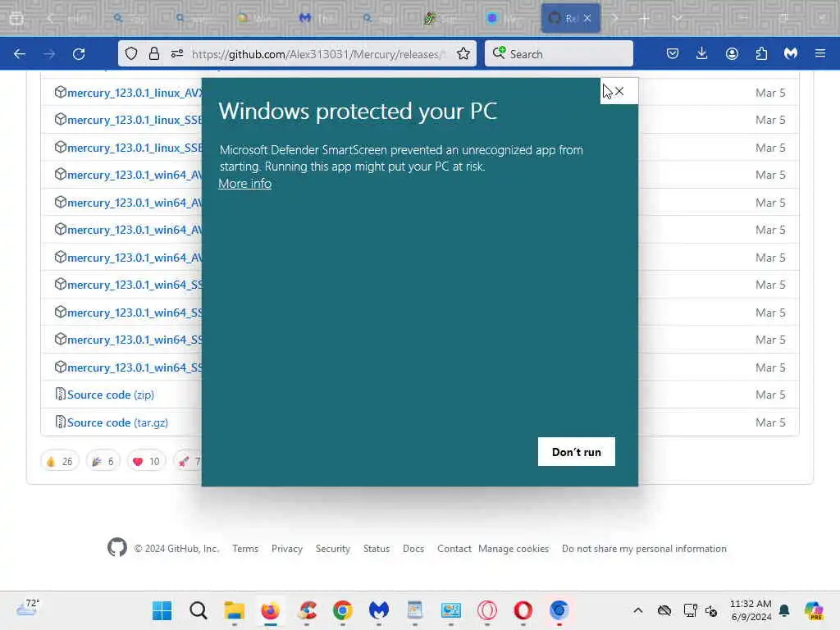Viewport: 840px width, 630px height.
Task: Click Do not share my personal information
Action: tap(645, 549)
